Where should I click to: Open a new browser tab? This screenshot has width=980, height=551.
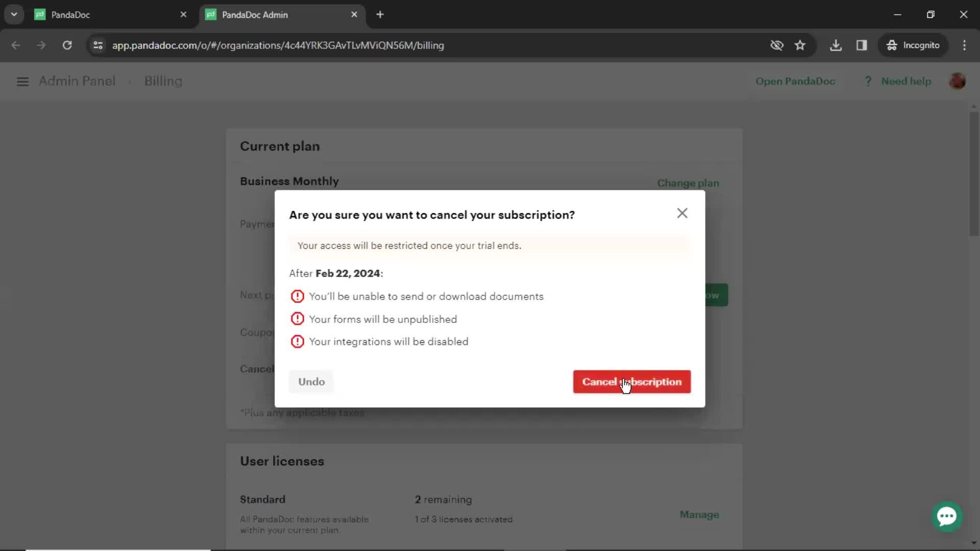pyautogui.click(x=380, y=15)
